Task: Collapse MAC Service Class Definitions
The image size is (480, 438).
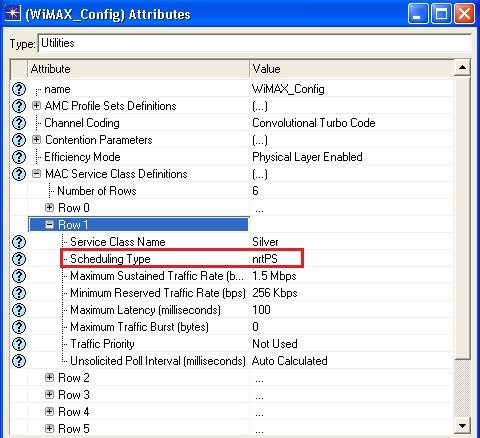Action: coord(36,174)
